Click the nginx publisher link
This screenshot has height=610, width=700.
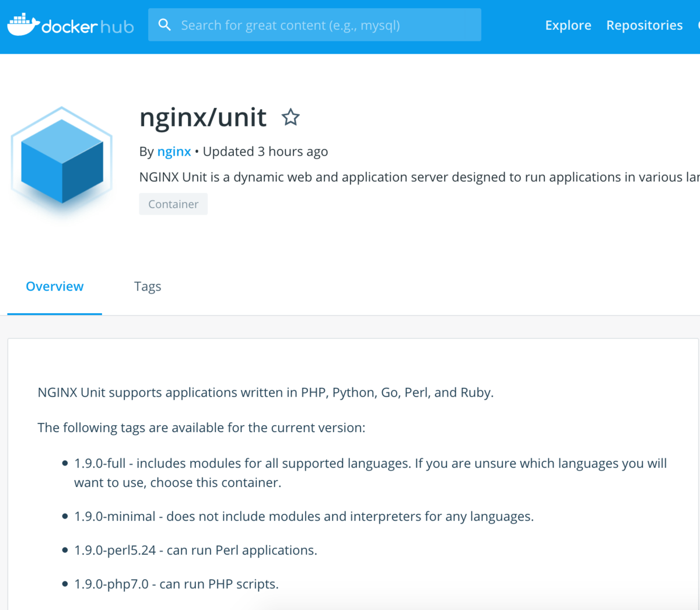coord(174,151)
